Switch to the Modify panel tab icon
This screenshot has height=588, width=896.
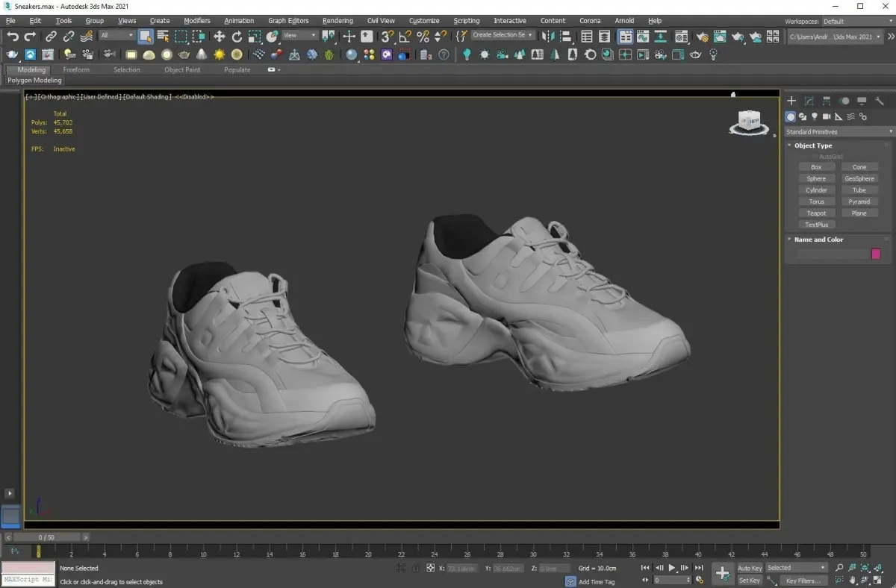tap(809, 101)
